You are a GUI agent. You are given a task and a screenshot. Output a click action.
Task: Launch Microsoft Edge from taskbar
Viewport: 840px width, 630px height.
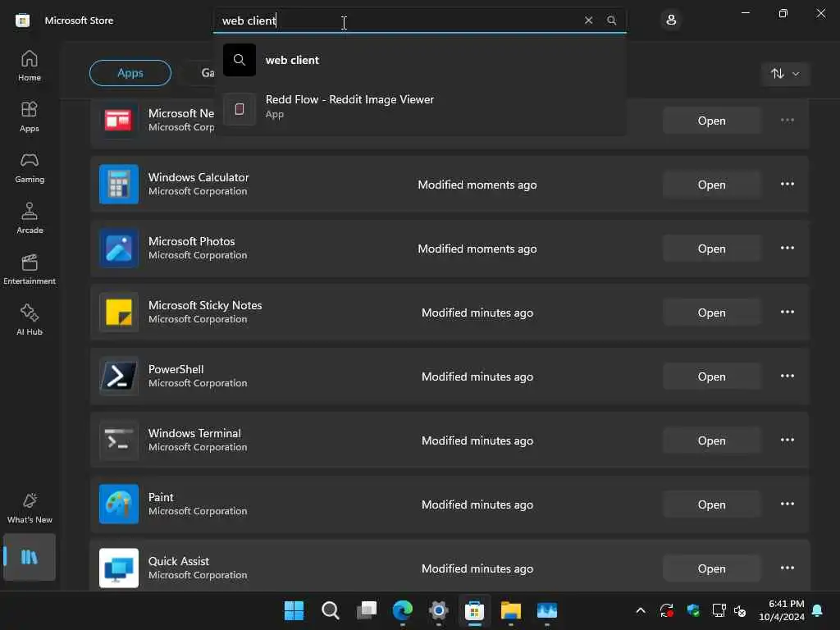[x=402, y=610]
